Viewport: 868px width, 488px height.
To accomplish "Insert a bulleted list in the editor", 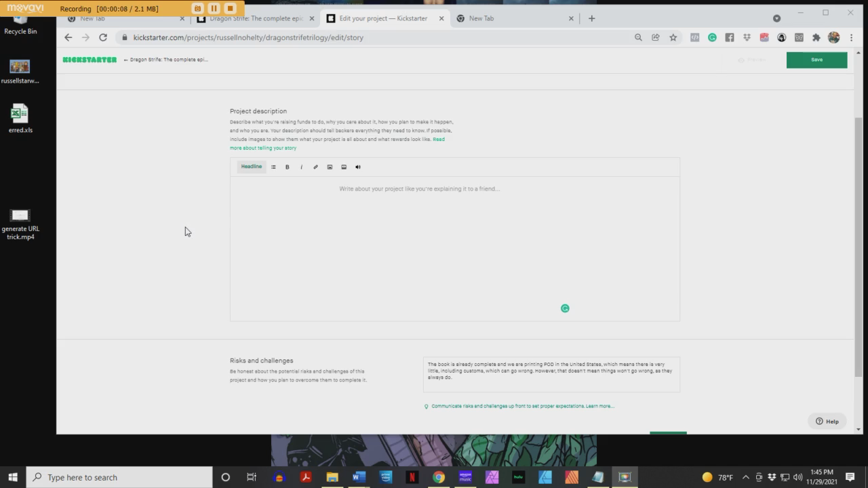I will [x=273, y=167].
